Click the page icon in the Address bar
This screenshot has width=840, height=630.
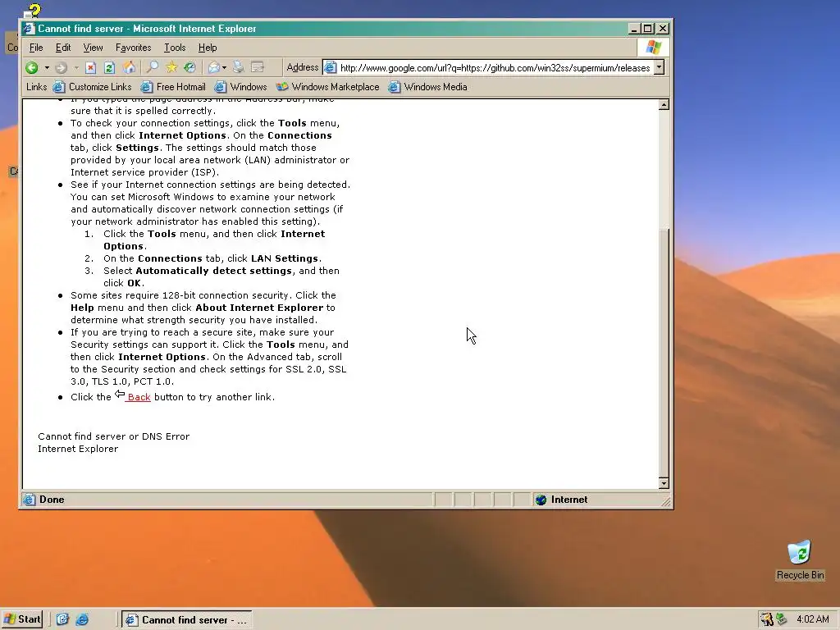tap(331, 67)
